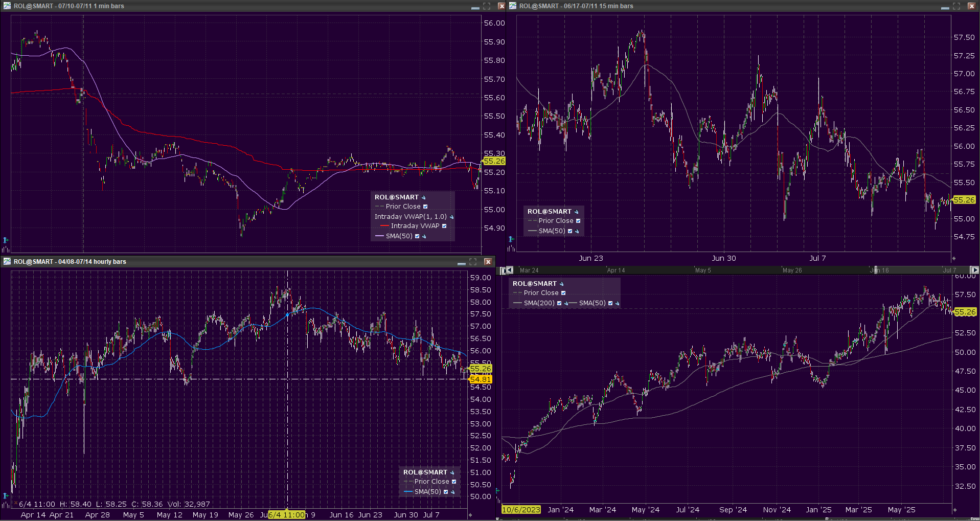The height and width of the screenshot is (521, 980).
Task: Open SMA(50) settings wrench in 1 min chart
Action: (x=424, y=236)
